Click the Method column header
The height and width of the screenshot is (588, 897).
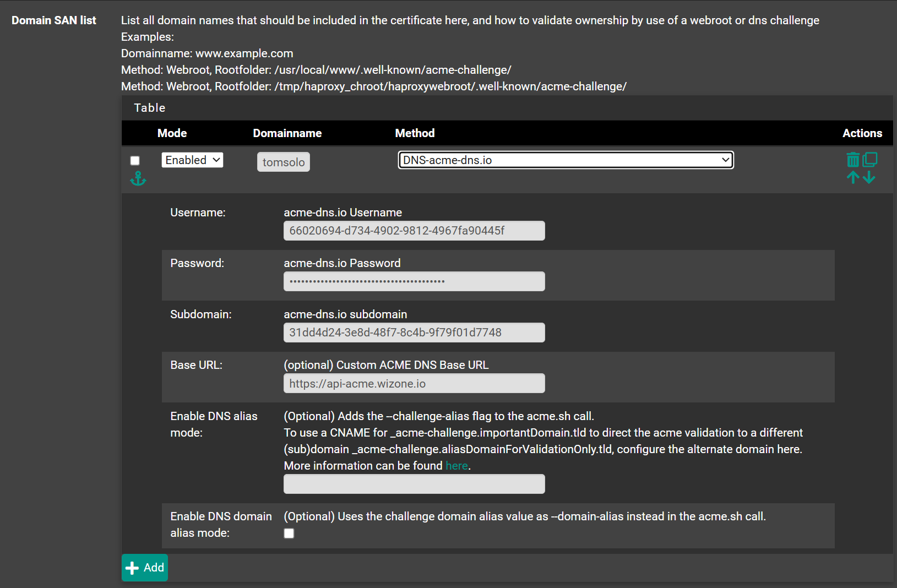[415, 133]
